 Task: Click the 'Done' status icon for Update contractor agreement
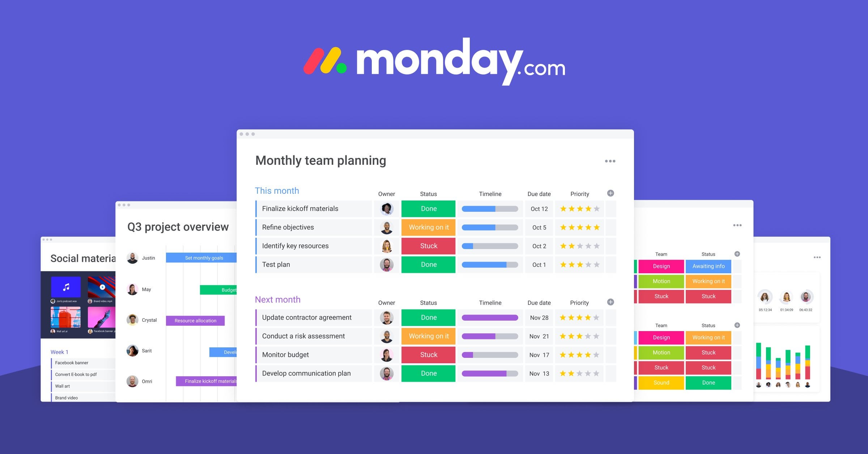pos(429,317)
